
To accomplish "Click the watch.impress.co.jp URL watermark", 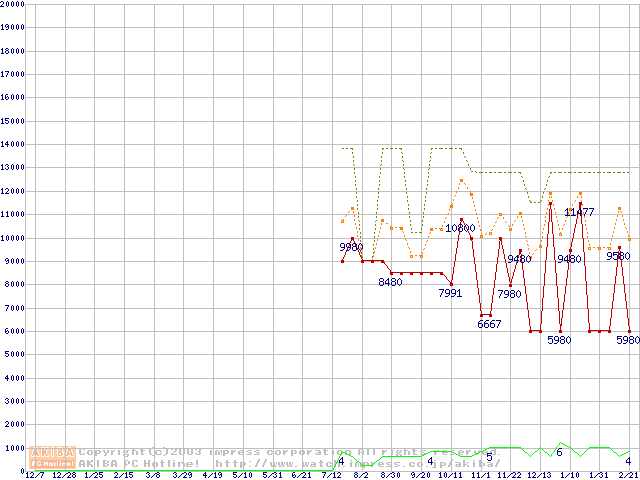I will click(355, 463).
